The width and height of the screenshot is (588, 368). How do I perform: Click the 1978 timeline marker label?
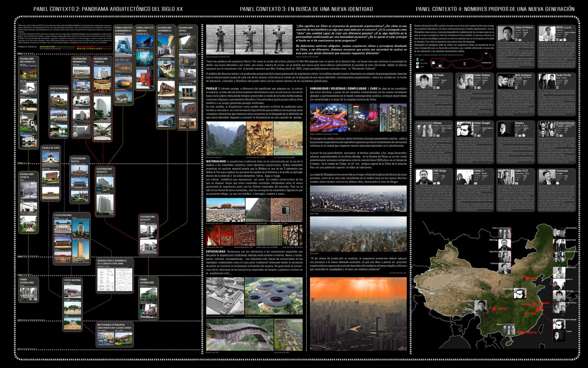tap(20, 164)
